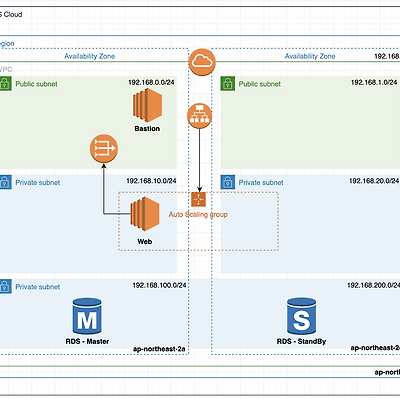Click the RDS - StandBy label
Viewport: 400px width, 400px height.
(x=301, y=341)
